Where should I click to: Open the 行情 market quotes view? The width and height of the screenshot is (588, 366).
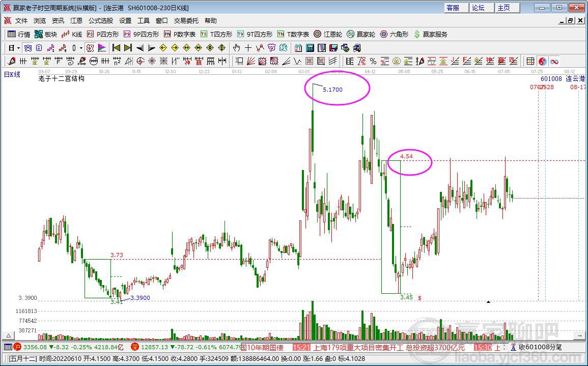point(19,35)
